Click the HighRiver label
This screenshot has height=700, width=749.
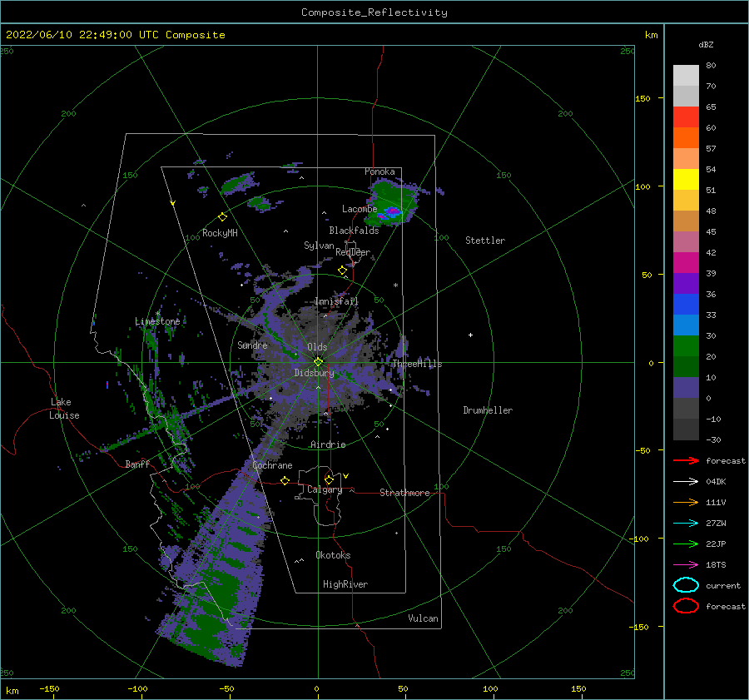tap(345, 584)
